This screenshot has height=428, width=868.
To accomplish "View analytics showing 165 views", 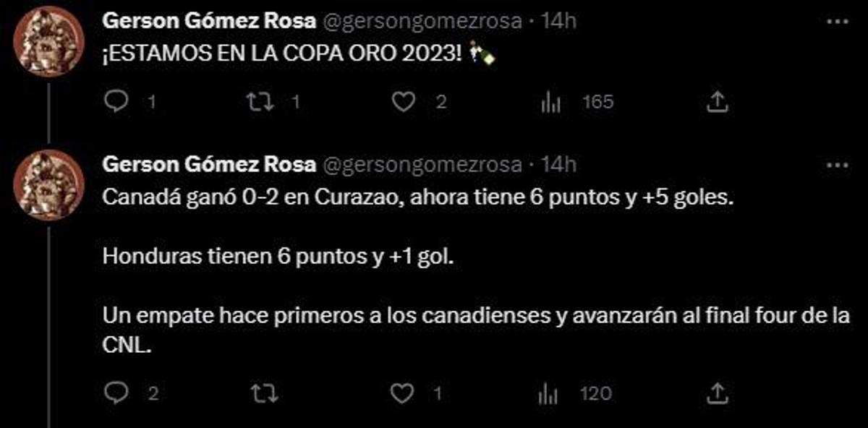I will 550,103.
